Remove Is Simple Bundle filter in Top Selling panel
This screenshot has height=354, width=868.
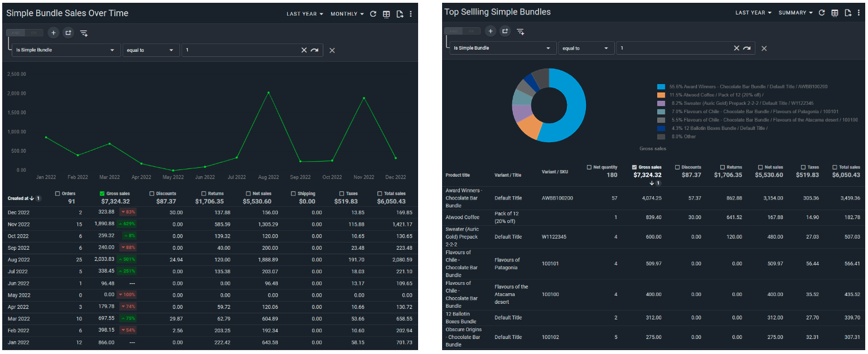tap(764, 49)
